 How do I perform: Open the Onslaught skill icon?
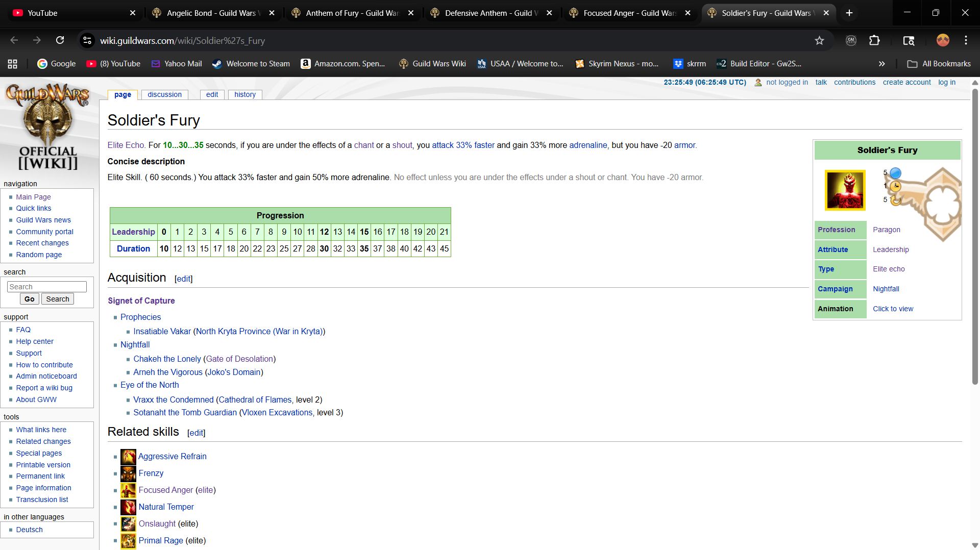pos(128,524)
